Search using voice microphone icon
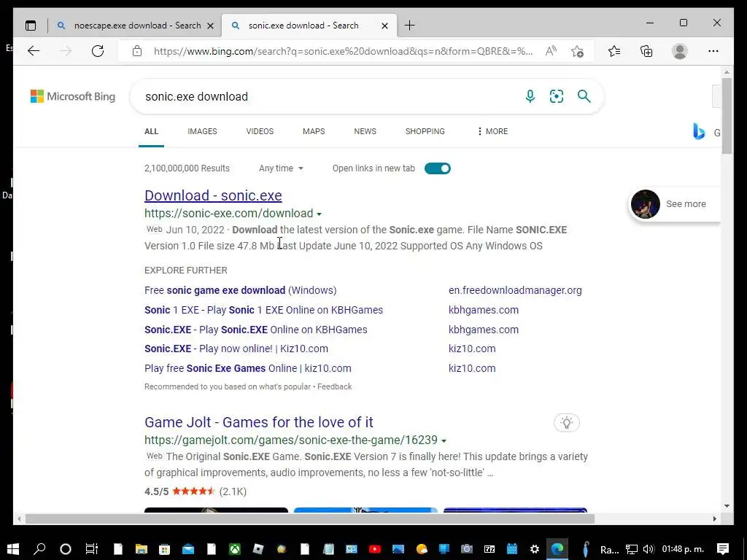This screenshot has width=747, height=560. click(530, 96)
